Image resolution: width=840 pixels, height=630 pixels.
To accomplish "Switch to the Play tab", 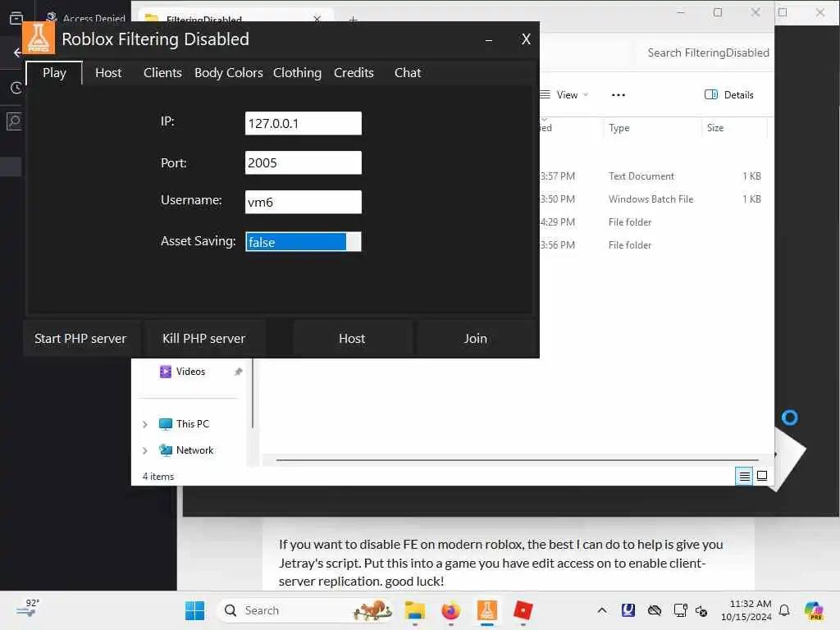I will tap(54, 73).
